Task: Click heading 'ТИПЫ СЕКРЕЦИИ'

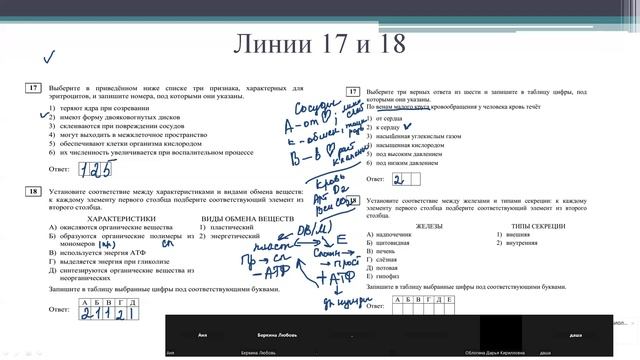Action: click(538, 226)
